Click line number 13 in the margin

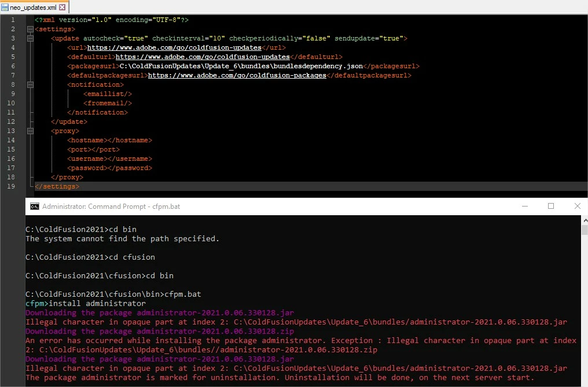point(11,131)
